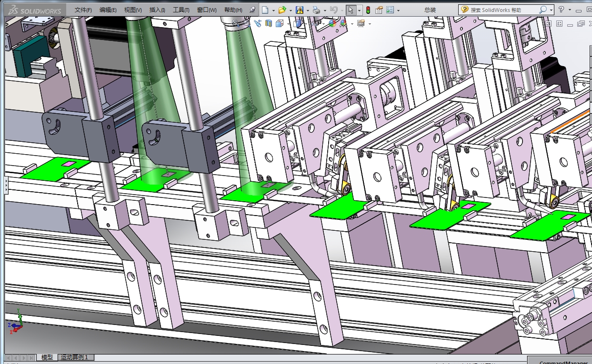
Task: Open the 插入(I) menu
Action: [x=157, y=10]
